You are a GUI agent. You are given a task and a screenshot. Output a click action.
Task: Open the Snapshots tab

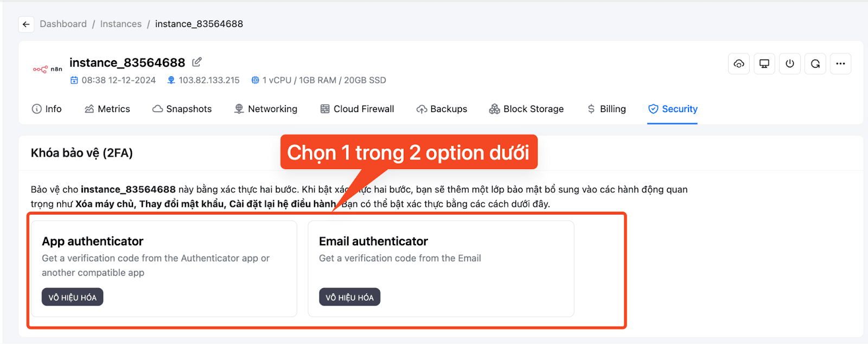click(x=182, y=109)
